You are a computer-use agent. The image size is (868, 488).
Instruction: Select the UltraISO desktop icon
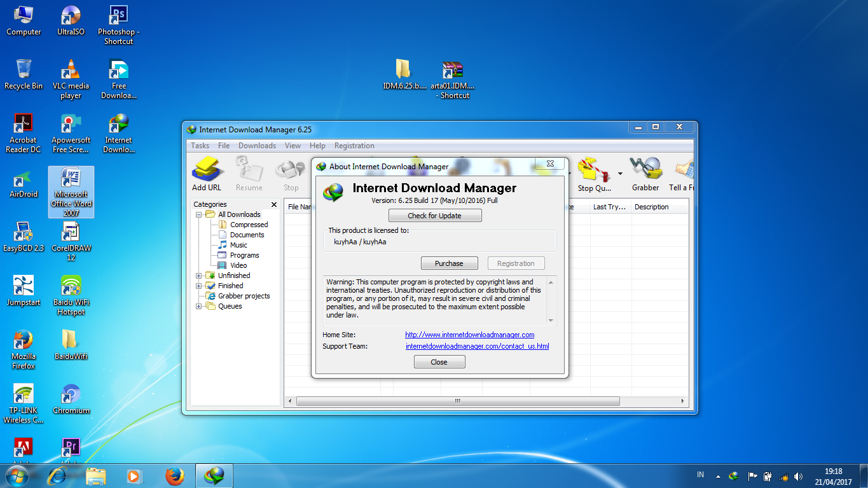71,20
